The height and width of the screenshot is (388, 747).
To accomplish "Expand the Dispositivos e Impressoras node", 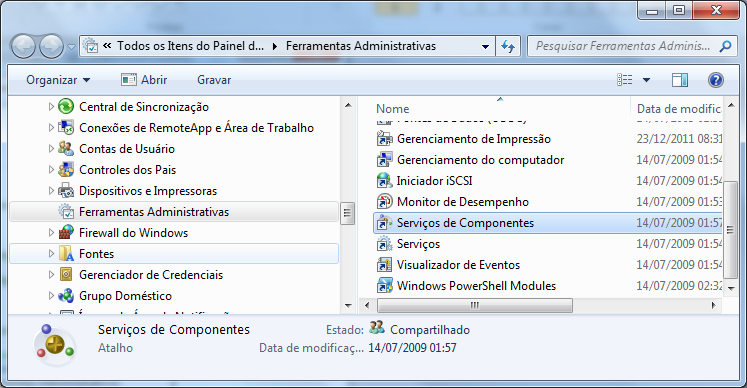I will [51, 191].
